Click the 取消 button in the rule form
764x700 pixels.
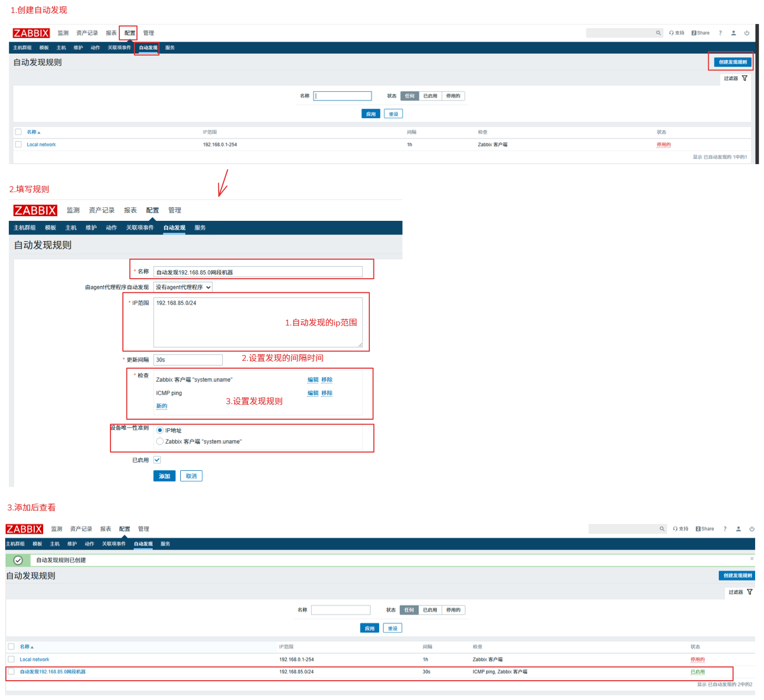pyautogui.click(x=191, y=476)
